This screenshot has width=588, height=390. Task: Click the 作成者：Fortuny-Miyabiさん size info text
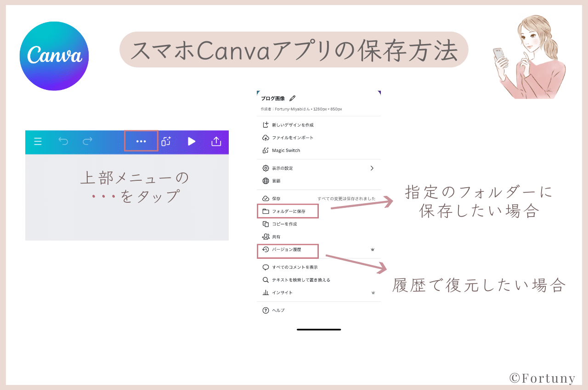tap(301, 109)
